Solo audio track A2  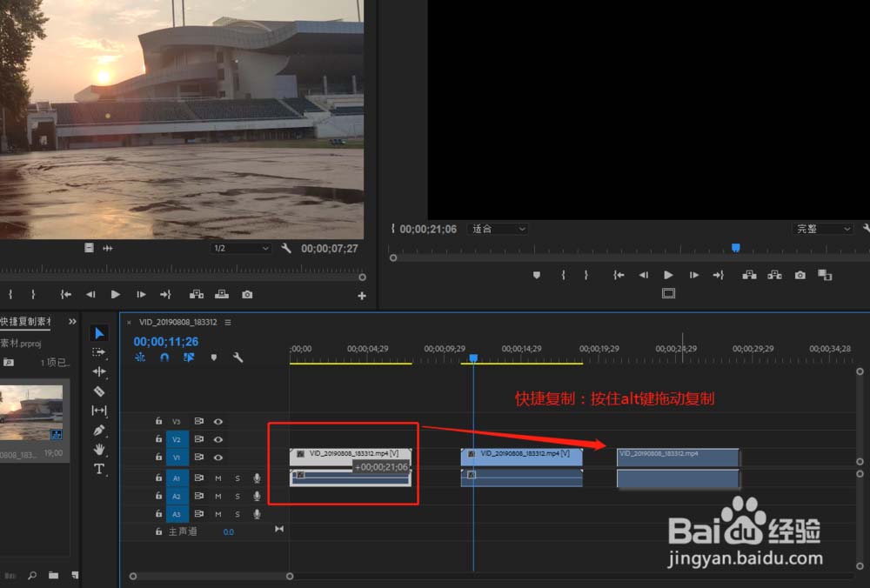pos(238,496)
